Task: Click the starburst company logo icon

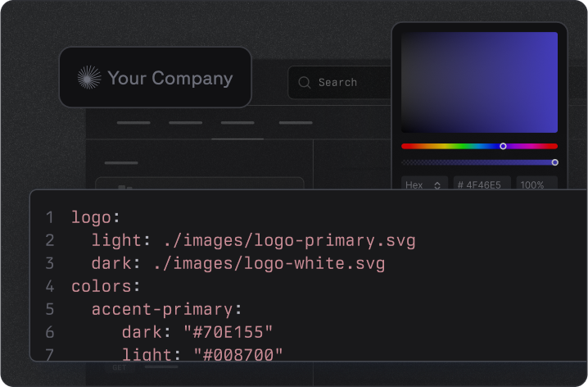Action: tap(89, 78)
